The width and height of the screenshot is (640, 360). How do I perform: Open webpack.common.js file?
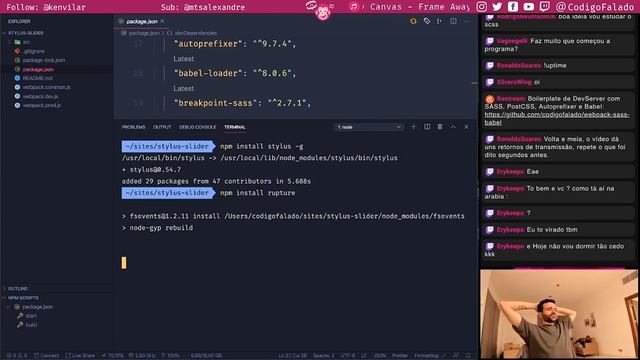tap(46, 87)
